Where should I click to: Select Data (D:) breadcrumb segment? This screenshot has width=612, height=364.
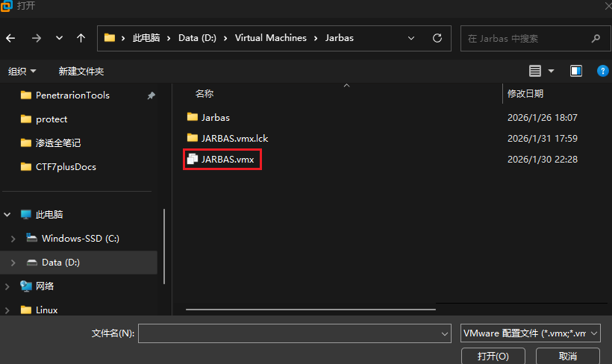(197, 38)
